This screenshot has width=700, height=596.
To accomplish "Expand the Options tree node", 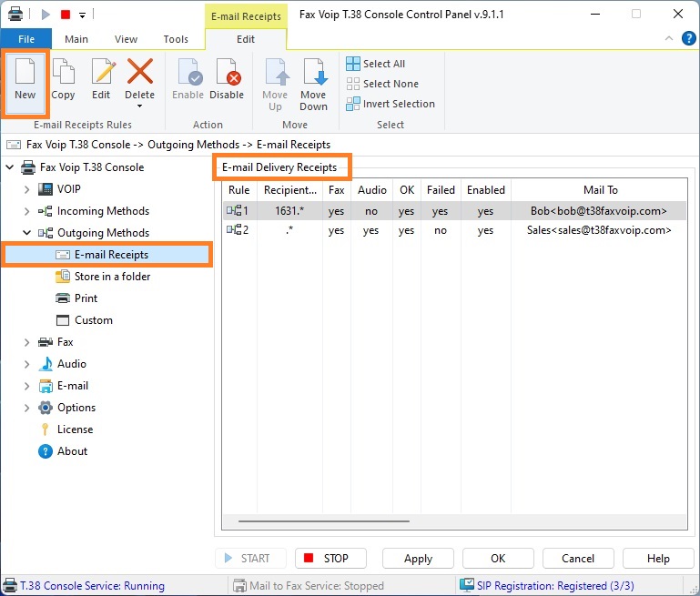I will tap(26, 408).
